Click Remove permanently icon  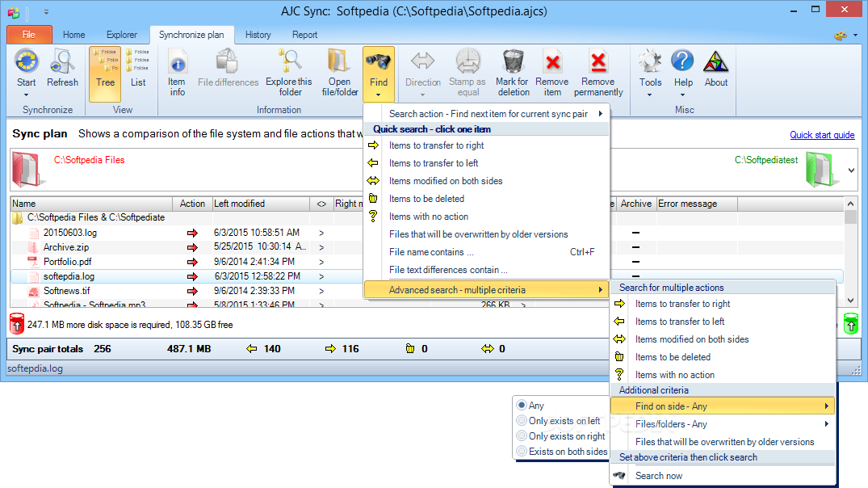point(598,61)
